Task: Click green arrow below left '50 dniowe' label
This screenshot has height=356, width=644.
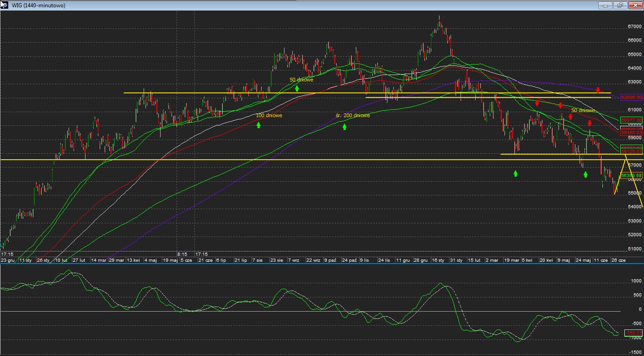Action: point(297,88)
